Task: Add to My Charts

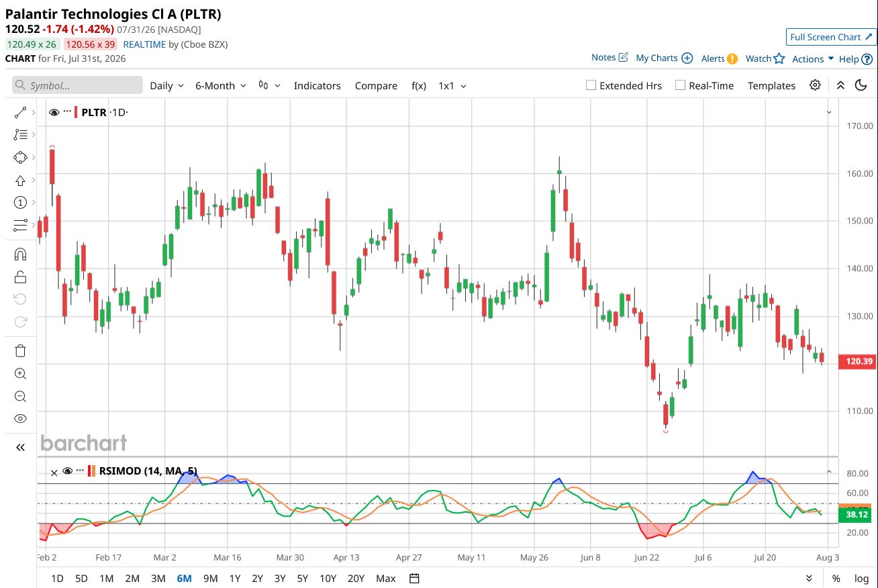Action: 664,58
